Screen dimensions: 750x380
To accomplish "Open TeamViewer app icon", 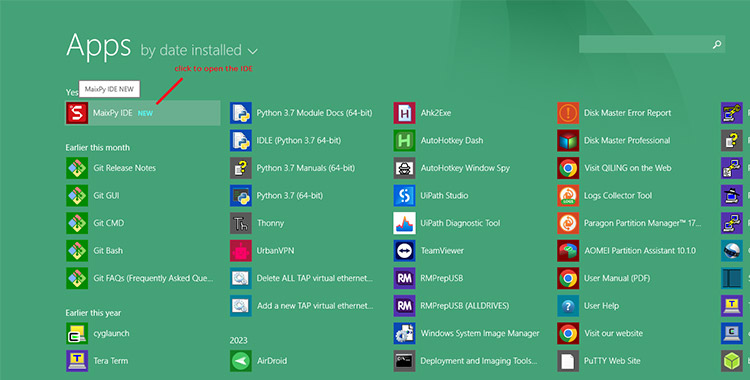I will pos(404,250).
